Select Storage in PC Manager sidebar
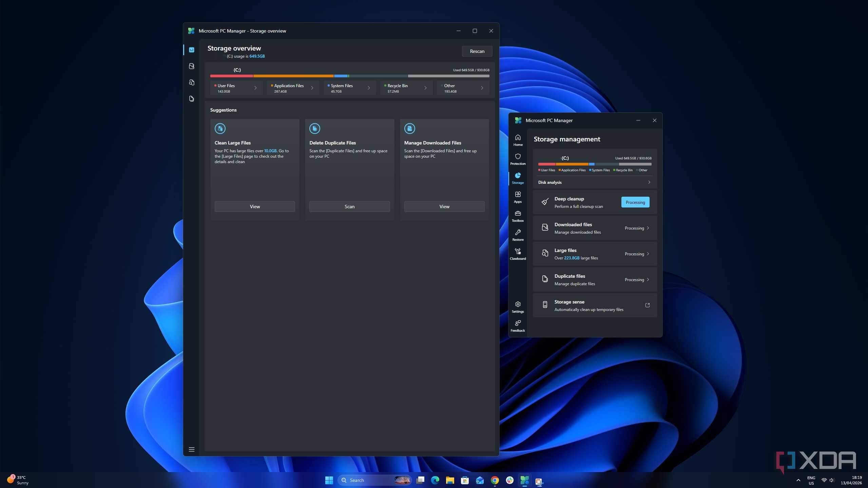This screenshot has width=868, height=488. coord(518,178)
